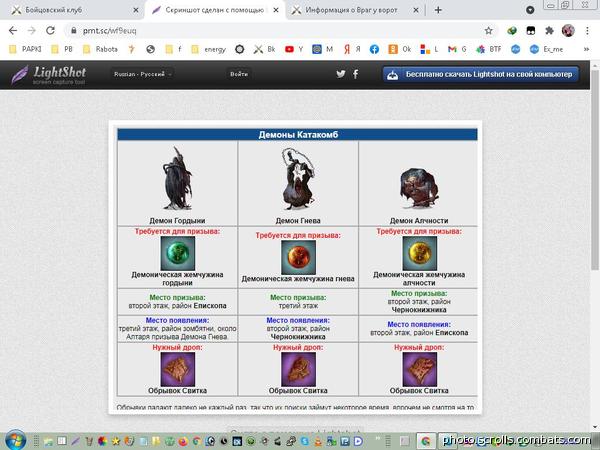This screenshot has height=450, width=600.
Task: Open the BTF bookmark
Action: 488,49
